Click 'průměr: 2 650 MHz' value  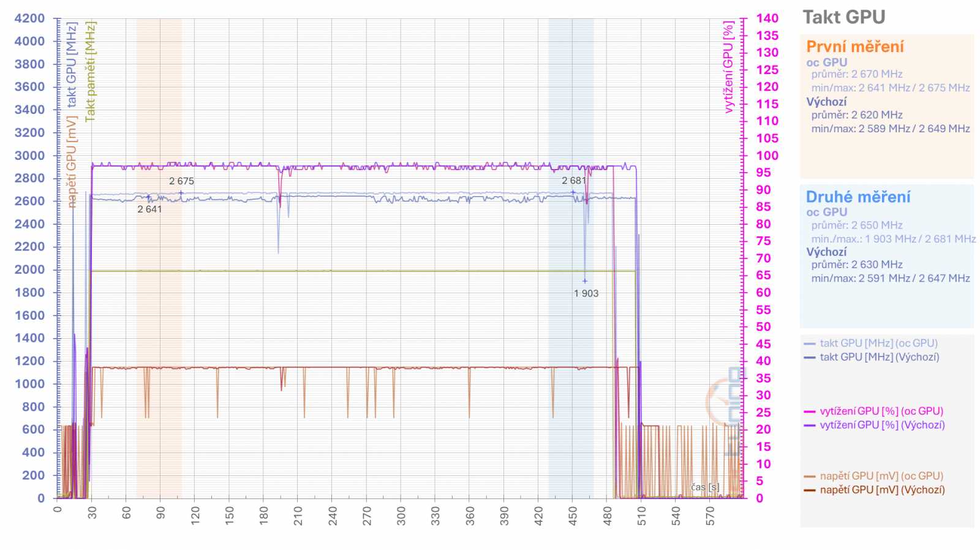857,225
